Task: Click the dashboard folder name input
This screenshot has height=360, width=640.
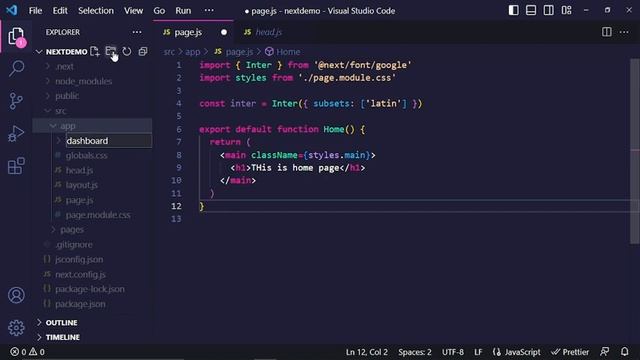Action: click(109, 141)
